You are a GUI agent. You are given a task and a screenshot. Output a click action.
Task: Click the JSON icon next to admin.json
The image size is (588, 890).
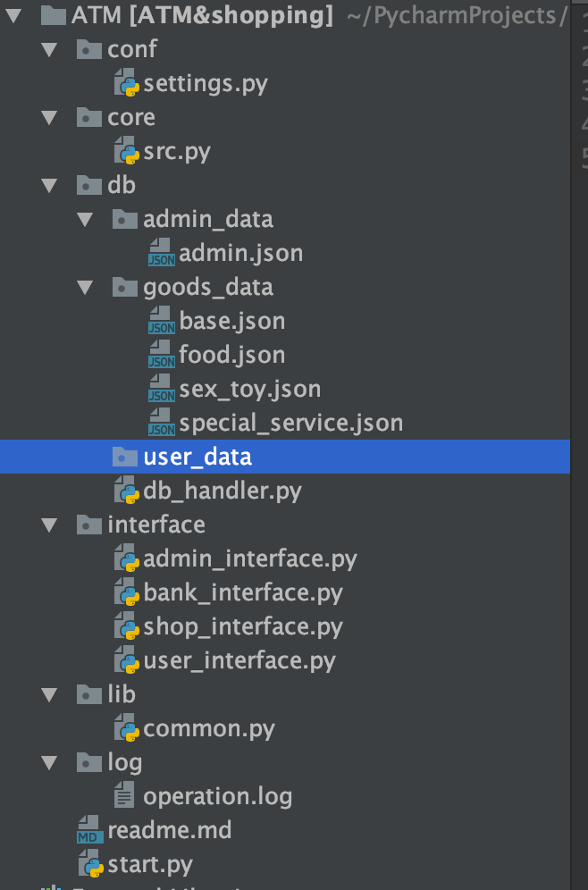160,253
